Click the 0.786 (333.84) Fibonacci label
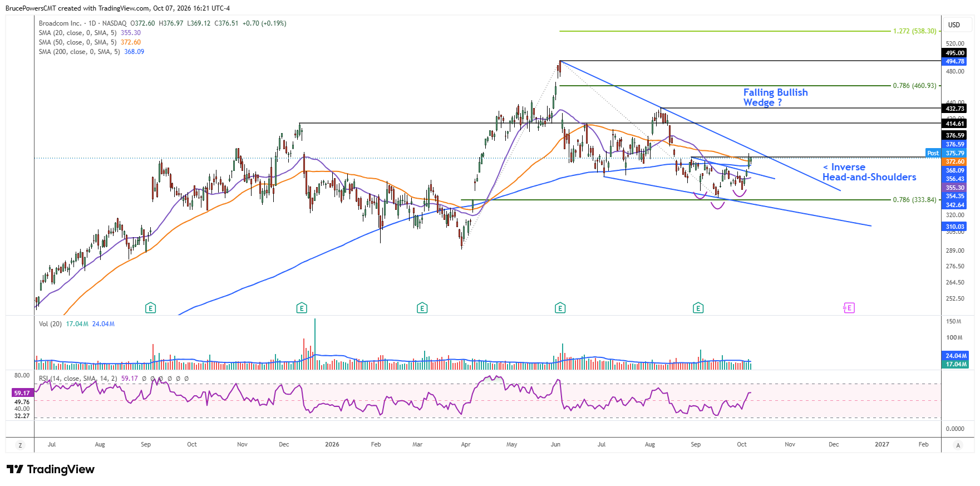This screenshot has width=980, height=486. point(915,200)
